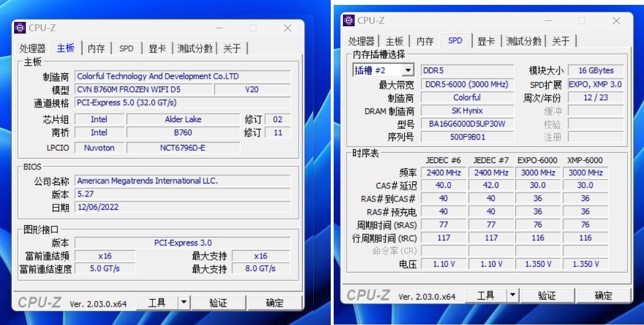Viewport: 644px width, 325px height.
Task: Click the chipset value 'Alder Lake'
Action: tap(183, 119)
